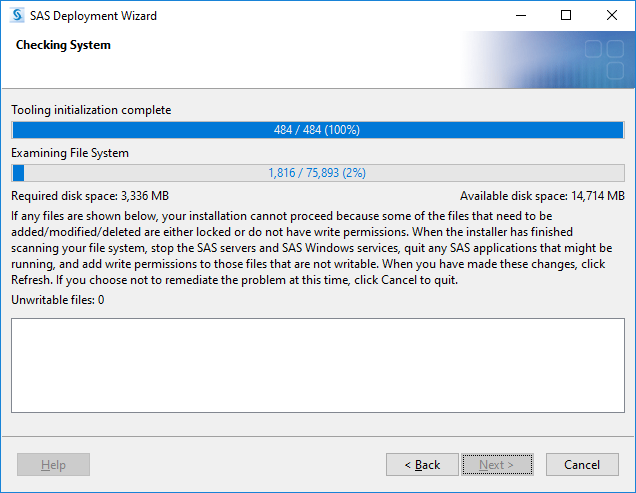Screen dimensions: 636x493
Task: Click the Examining File System progress bar
Action: point(318,173)
